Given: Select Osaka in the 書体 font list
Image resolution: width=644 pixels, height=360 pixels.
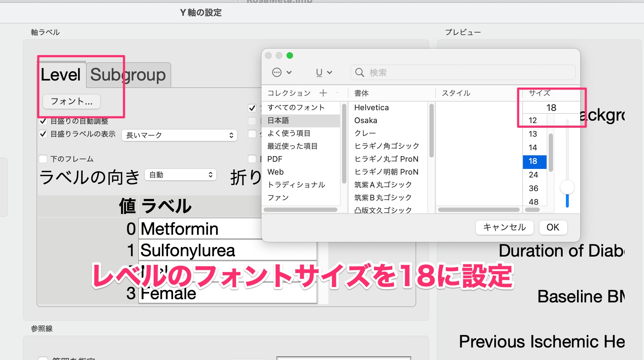Looking at the screenshot, I should pos(365,120).
